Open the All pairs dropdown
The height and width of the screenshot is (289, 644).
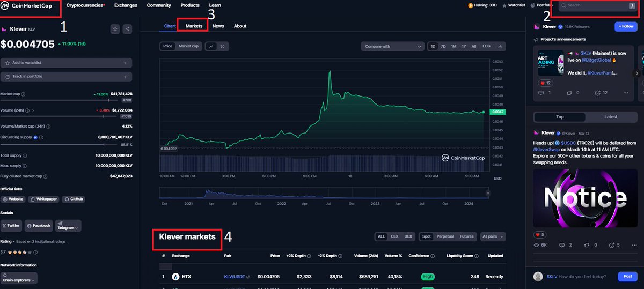[493, 236]
